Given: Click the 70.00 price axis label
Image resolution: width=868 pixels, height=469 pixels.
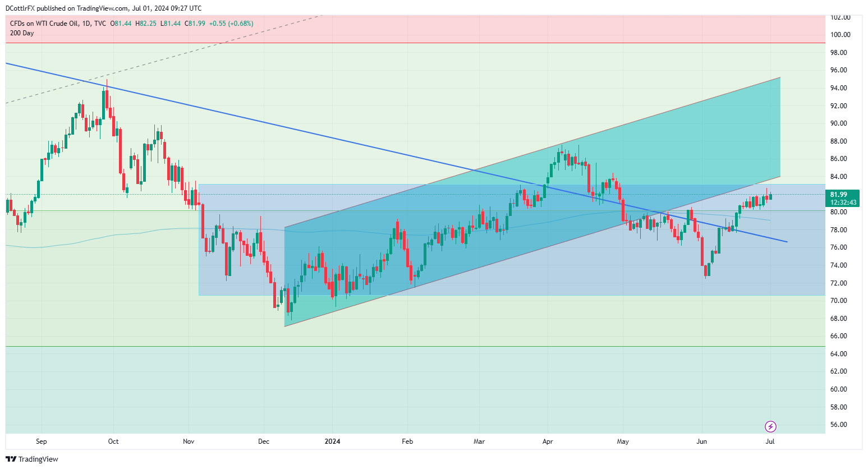Looking at the screenshot, I should pos(839,301).
